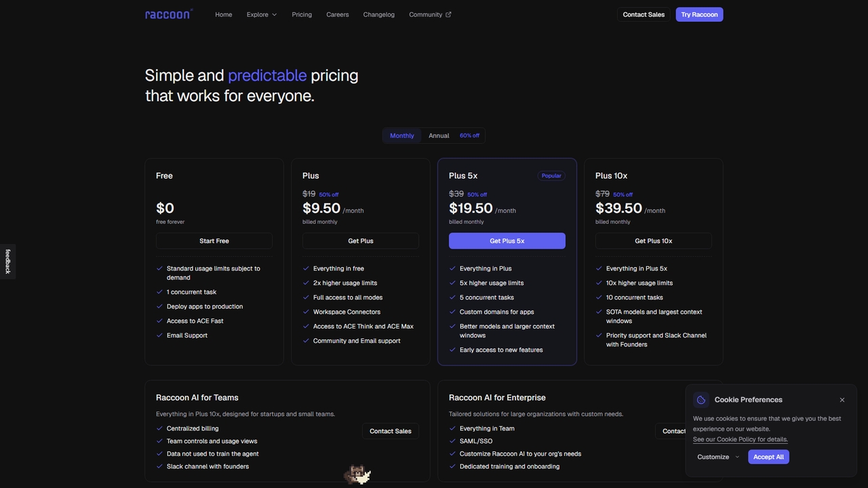Switch to Annual billing
Viewport: 868px width, 488px height.
point(439,136)
